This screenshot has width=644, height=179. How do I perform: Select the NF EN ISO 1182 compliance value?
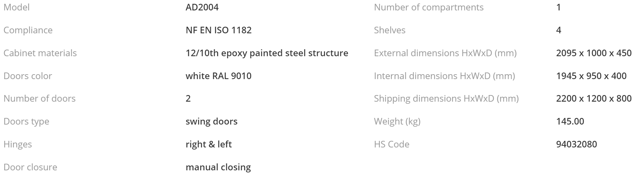point(219,30)
